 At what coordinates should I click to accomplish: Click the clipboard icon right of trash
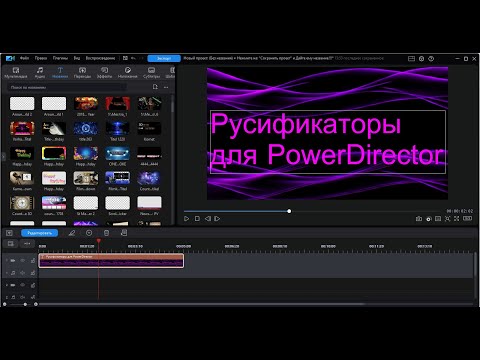124,233
